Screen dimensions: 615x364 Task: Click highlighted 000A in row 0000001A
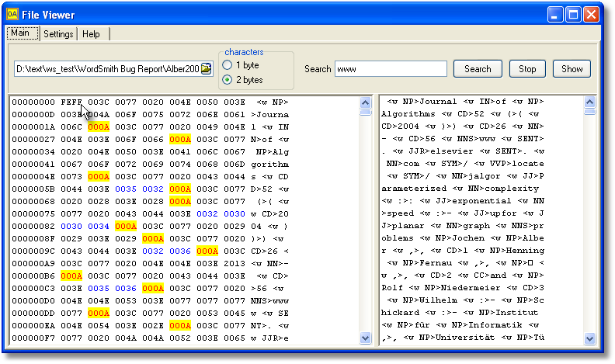coord(99,127)
